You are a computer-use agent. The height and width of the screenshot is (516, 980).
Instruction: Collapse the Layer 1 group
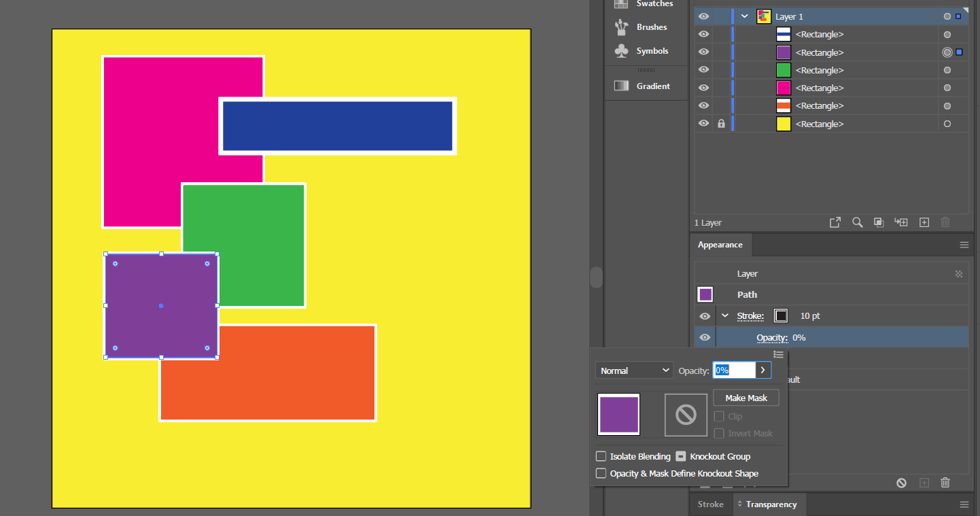(743, 16)
